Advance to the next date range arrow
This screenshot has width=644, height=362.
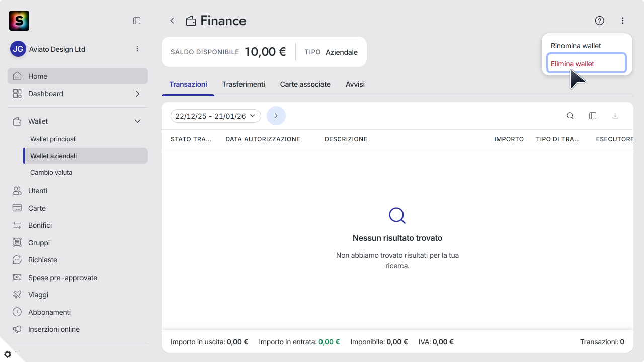(276, 116)
